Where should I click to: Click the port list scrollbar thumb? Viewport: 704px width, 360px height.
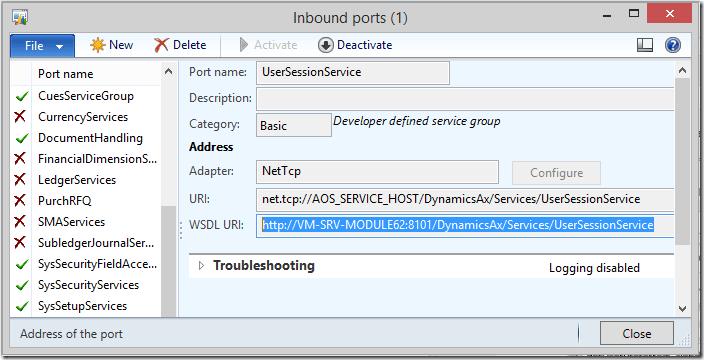coord(168,261)
